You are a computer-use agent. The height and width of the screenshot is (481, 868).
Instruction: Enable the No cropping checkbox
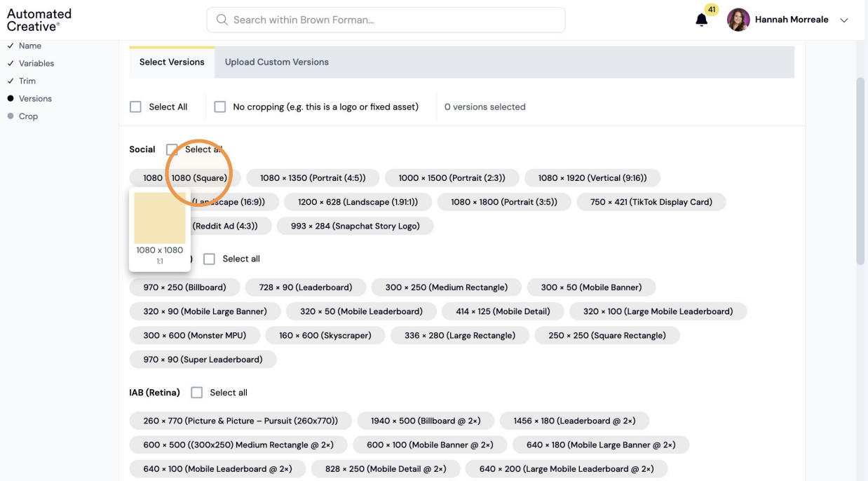coord(220,107)
